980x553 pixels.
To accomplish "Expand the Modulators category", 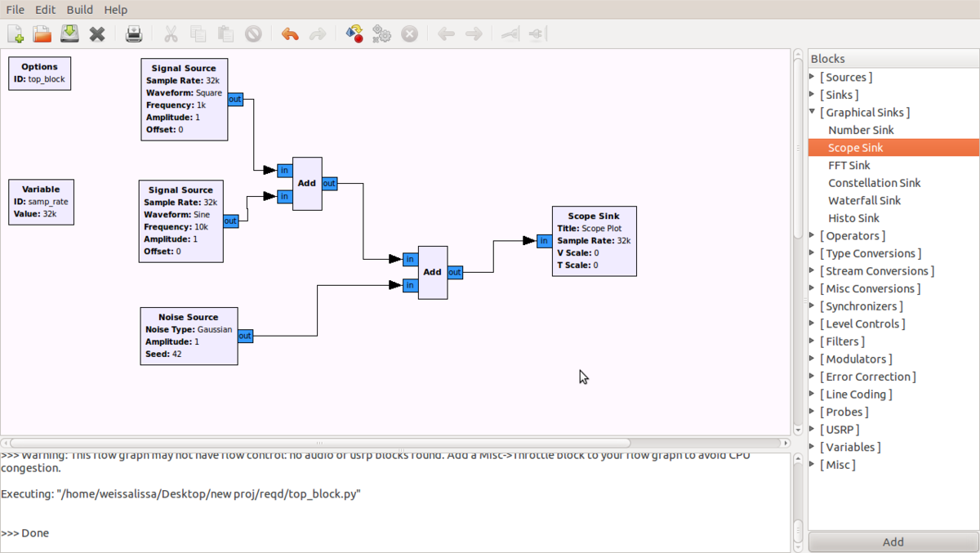I will tap(813, 359).
